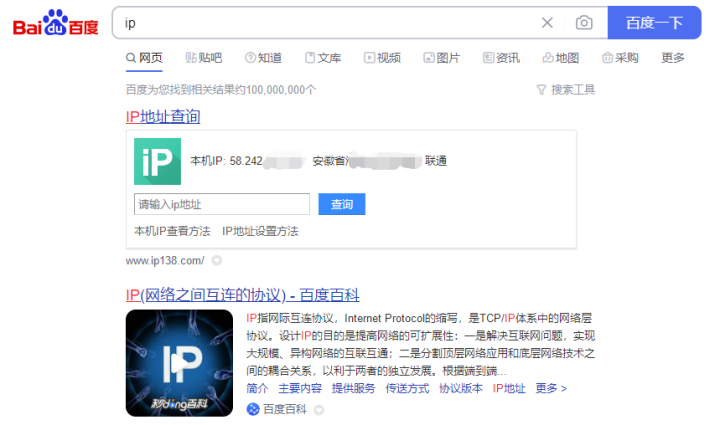Click the 百度百科 source icon
Screen dimensions: 720x425
tap(253, 409)
